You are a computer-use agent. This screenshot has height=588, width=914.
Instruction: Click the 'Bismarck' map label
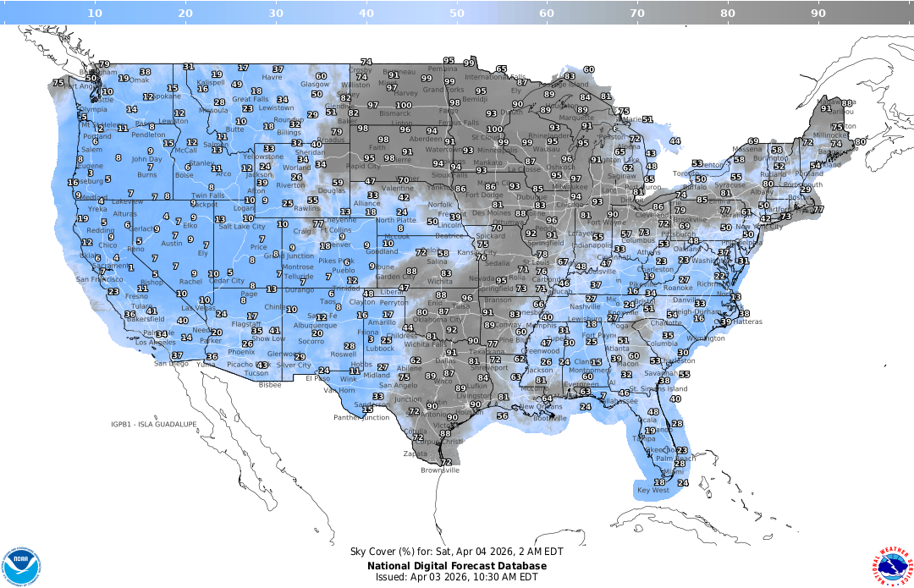point(395,113)
